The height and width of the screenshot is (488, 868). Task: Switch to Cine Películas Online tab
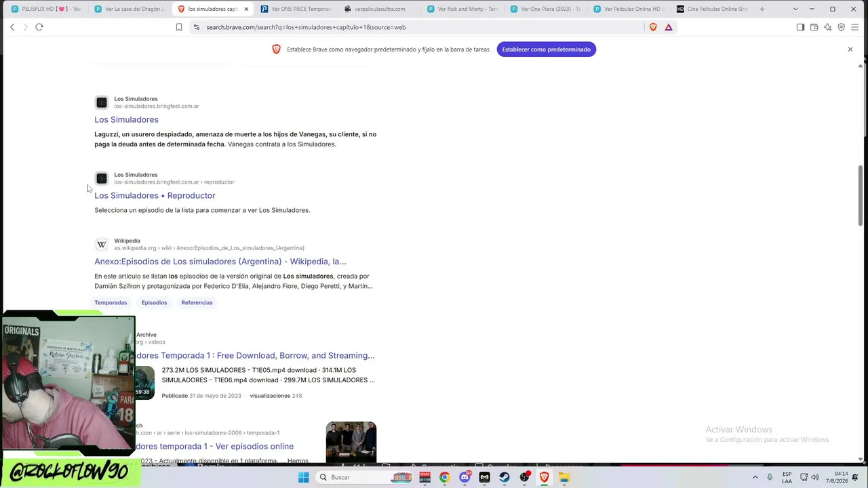pyautogui.click(x=712, y=9)
